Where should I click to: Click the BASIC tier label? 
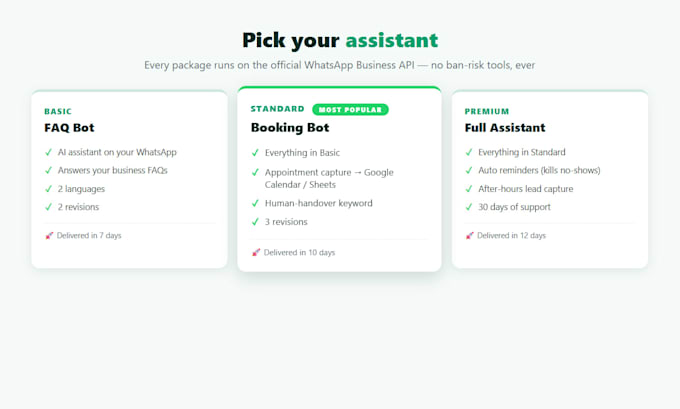coord(58,111)
